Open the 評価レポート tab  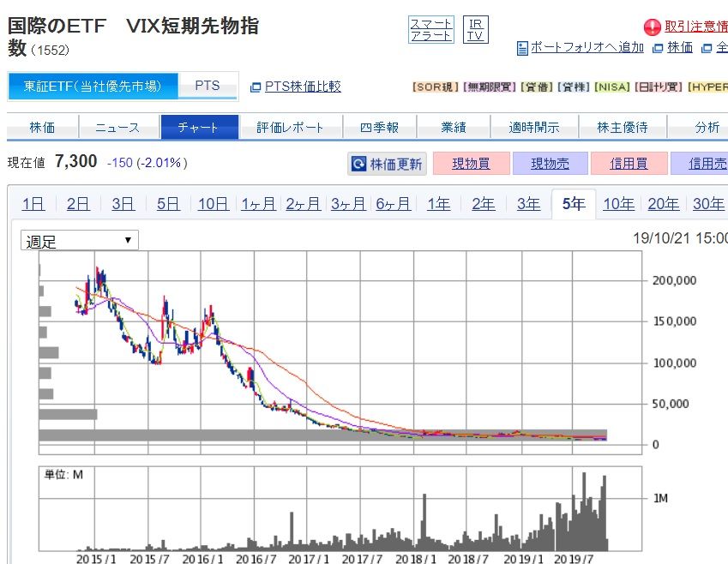tap(290, 127)
